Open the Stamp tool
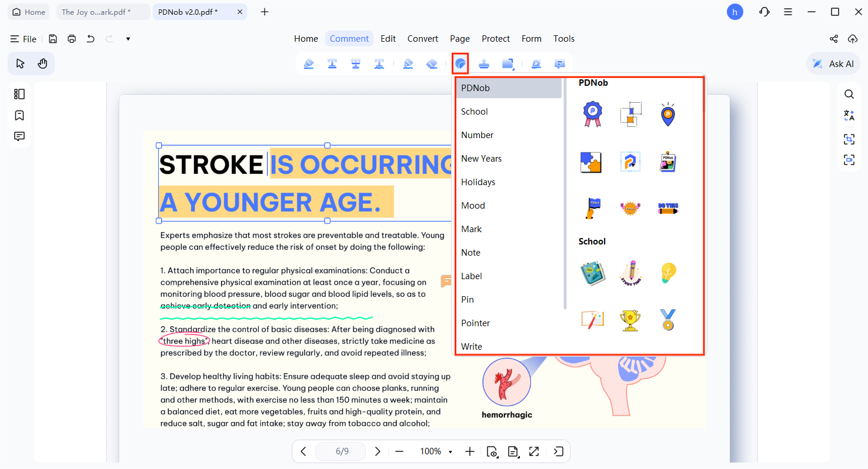Screen dimensions: 868x469 pyautogui.click(x=483, y=63)
